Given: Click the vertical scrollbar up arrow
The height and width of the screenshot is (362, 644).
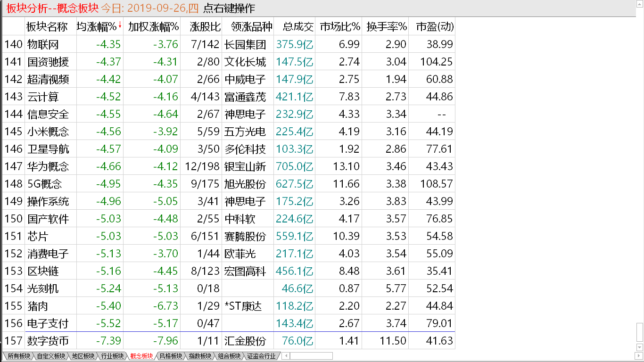Looking at the screenshot, I should click(x=640, y=4).
